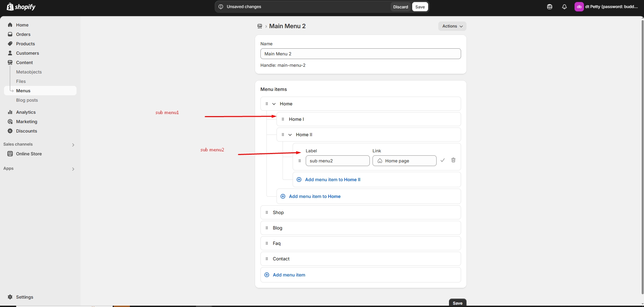Confirm sub menu2 edit with checkmark icon
The width and height of the screenshot is (644, 307).
pos(443,160)
